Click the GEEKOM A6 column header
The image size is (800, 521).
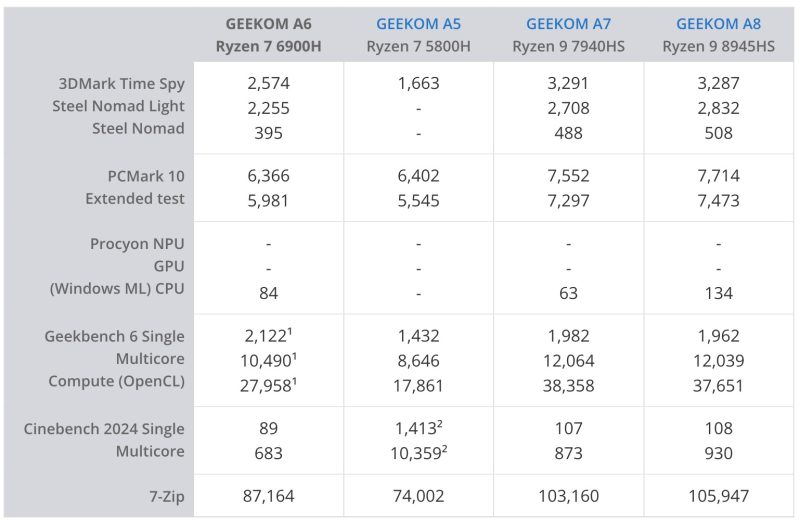point(268,24)
